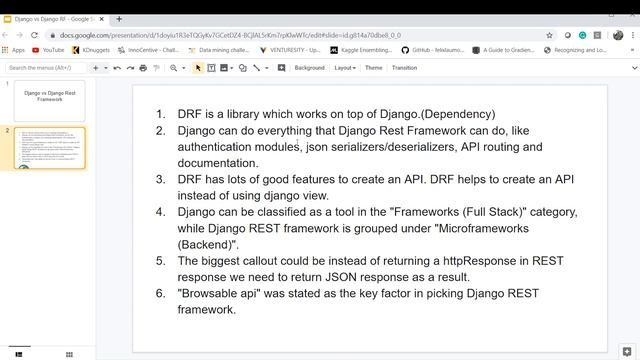Image resolution: width=640 pixels, height=360 pixels.
Task: Click text 'The biggest callout could be'
Action: click(251, 261)
